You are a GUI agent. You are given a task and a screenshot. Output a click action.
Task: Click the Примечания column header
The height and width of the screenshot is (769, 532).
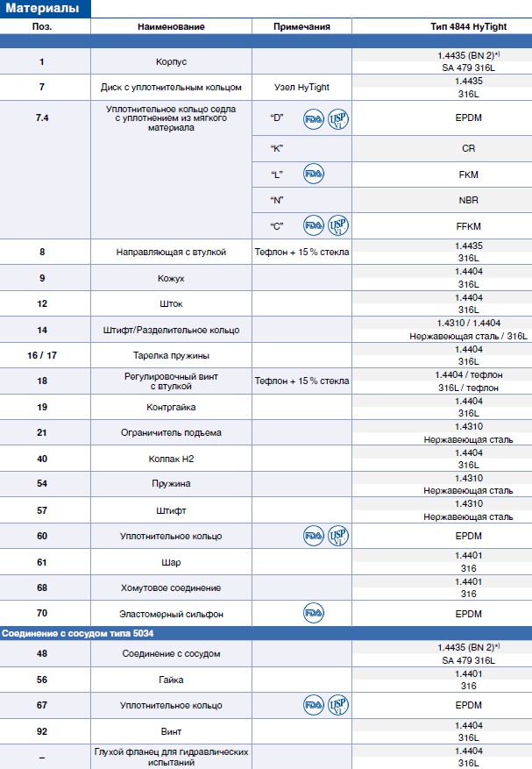click(x=301, y=26)
